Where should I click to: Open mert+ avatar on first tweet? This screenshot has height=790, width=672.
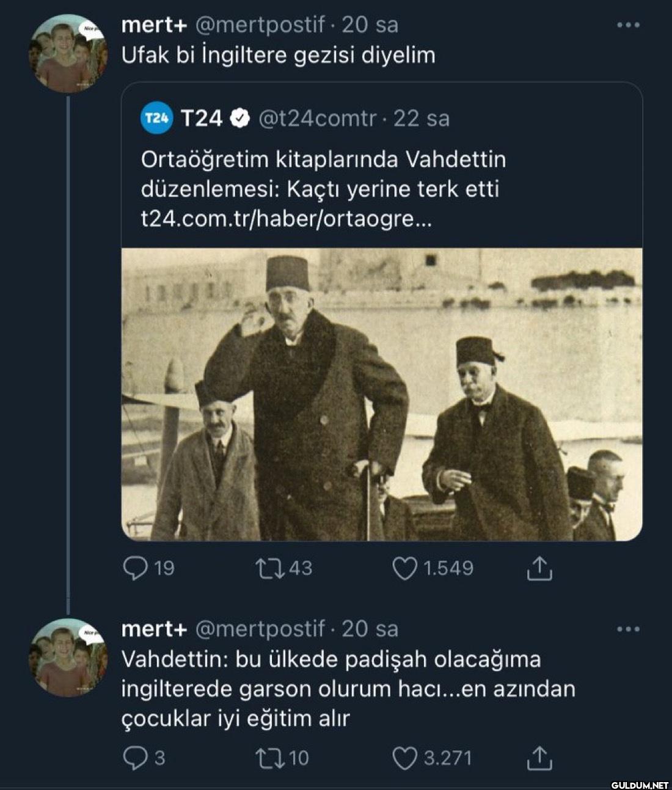67,54
